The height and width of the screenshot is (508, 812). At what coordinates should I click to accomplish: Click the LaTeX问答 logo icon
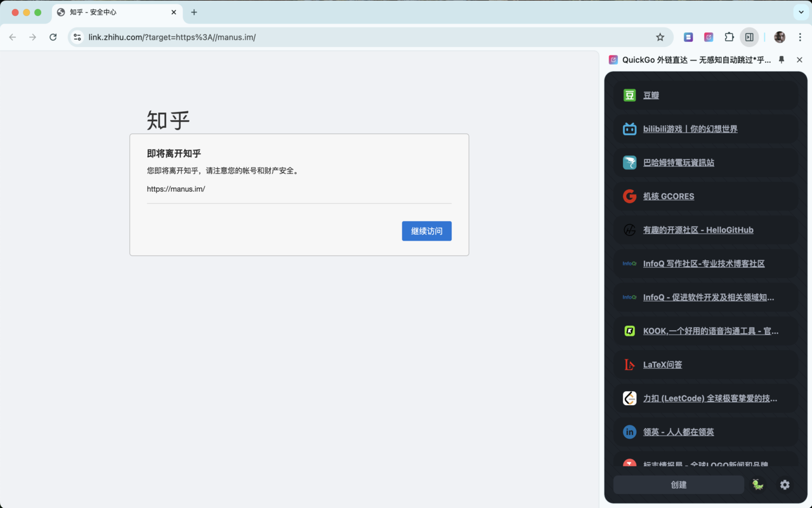pyautogui.click(x=629, y=364)
